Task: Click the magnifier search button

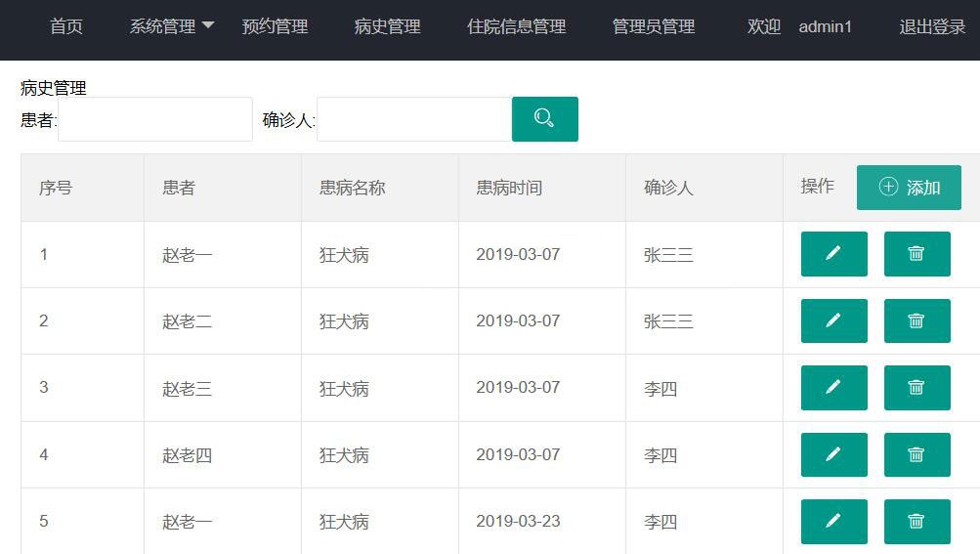Action: click(544, 119)
